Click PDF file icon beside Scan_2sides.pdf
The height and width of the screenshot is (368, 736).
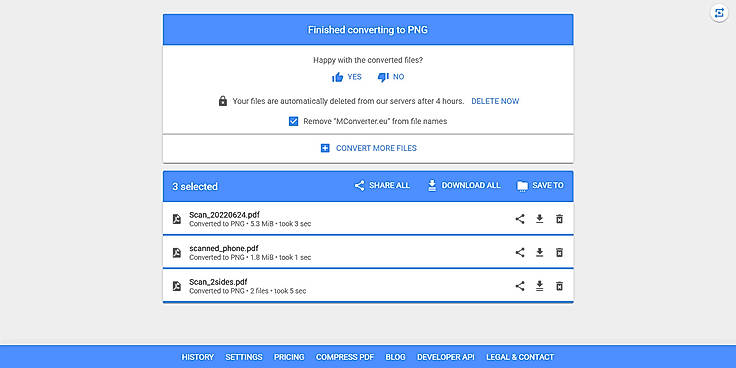point(176,286)
